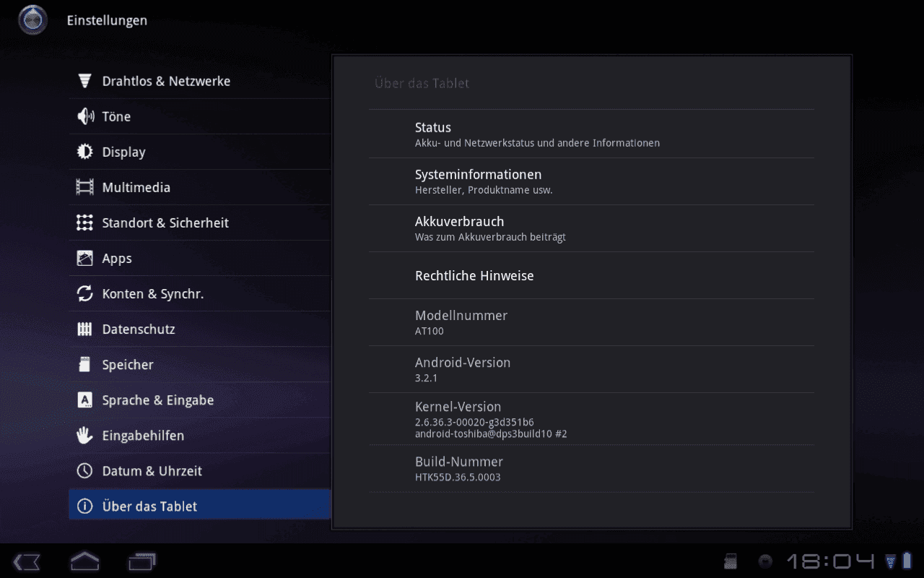
Task: Open Status Akku- und Netzwerkstatus entry
Action: 591,134
